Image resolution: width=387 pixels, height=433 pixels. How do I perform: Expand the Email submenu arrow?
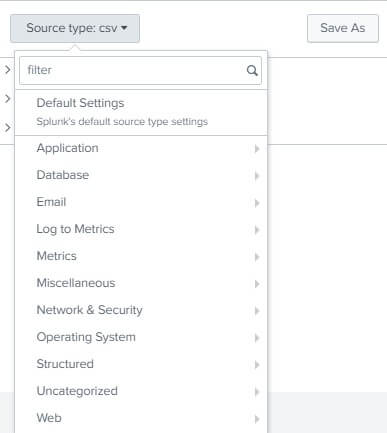point(257,203)
